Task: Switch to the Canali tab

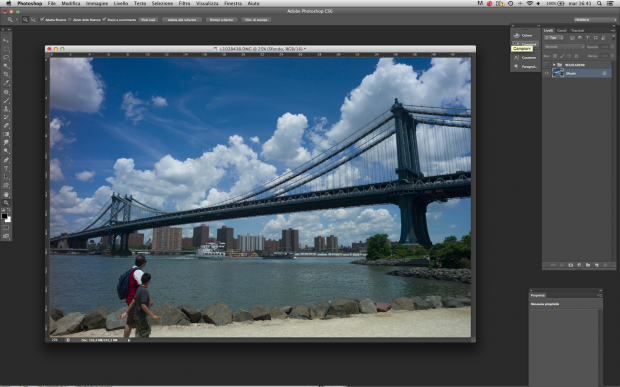Action: click(x=561, y=30)
